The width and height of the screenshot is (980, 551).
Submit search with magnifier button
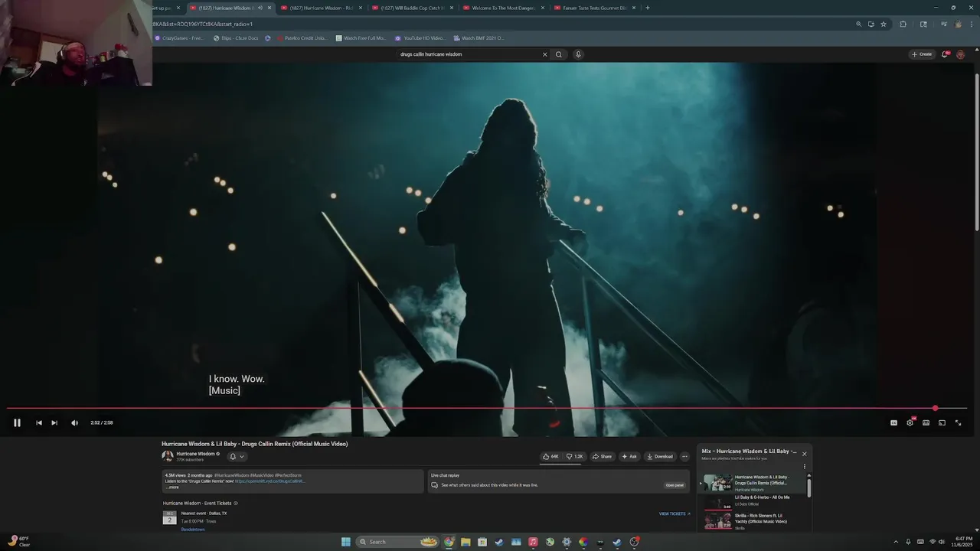point(559,54)
